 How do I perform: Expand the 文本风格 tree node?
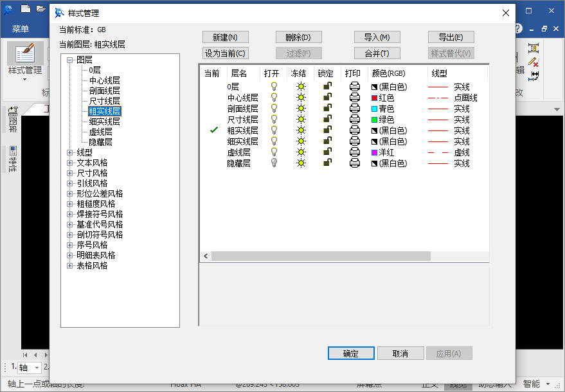point(70,163)
